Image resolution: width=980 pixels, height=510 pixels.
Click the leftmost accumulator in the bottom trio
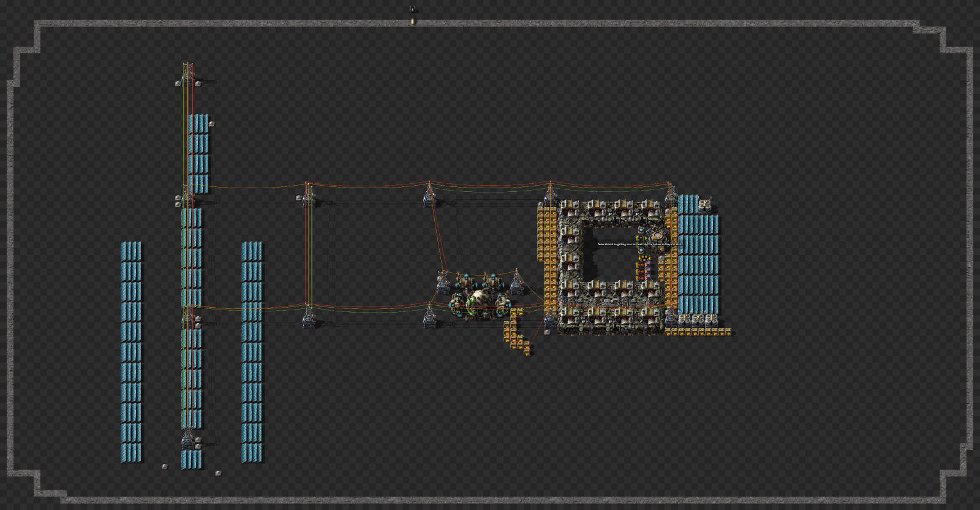click(685, 319)
